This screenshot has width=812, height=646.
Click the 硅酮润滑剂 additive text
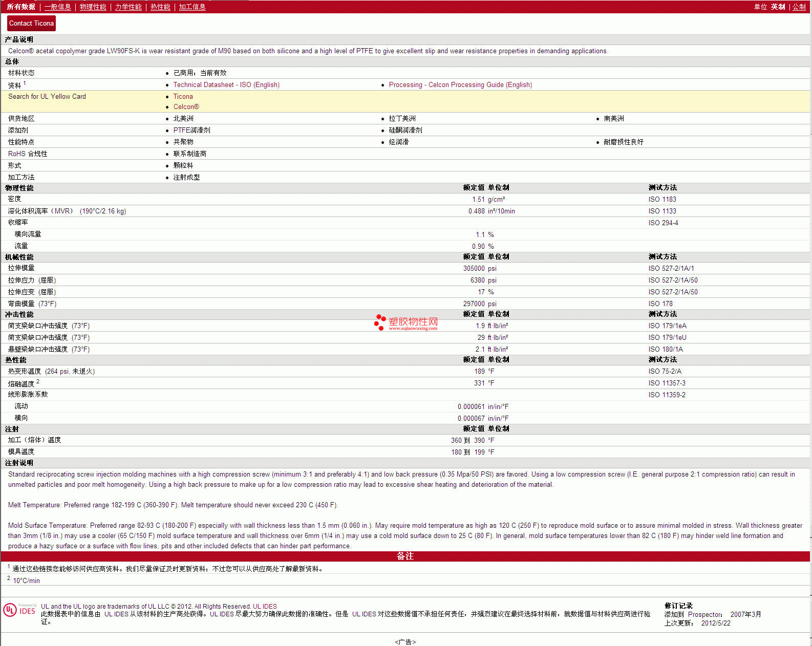pyautogui.click(x=405, y=131)
